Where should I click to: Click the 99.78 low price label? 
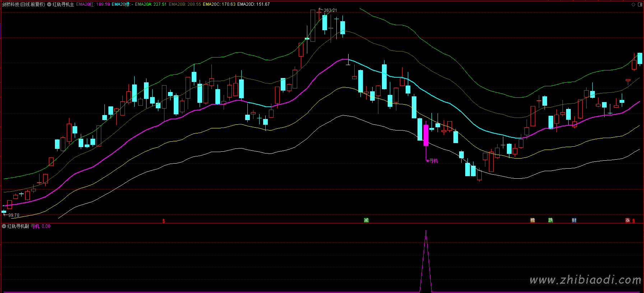(x=14, y=215)
